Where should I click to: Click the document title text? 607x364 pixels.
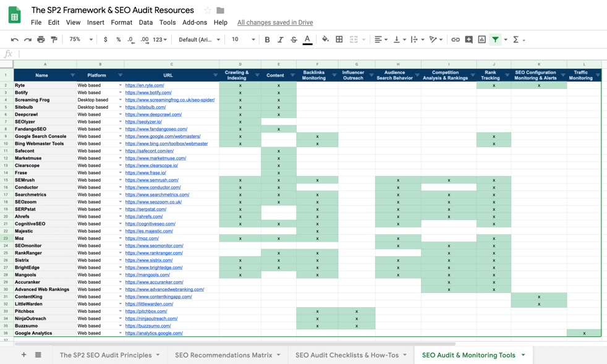[112, 10]
